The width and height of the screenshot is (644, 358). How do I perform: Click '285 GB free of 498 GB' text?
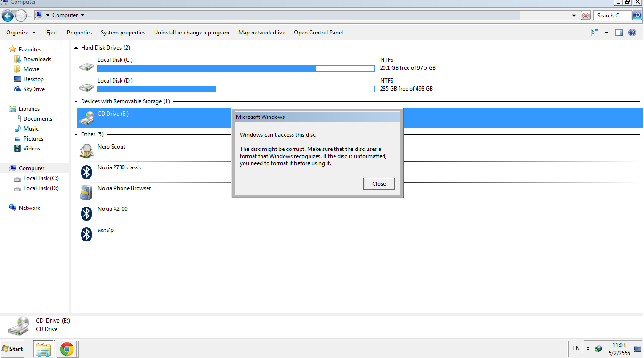pyautogui.click(x=407, y=89)
